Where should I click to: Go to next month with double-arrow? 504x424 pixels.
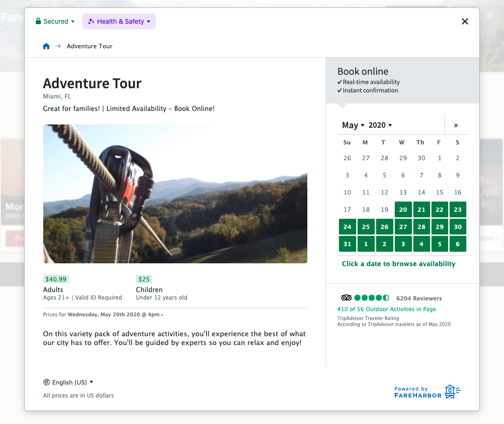pos(456,125)
